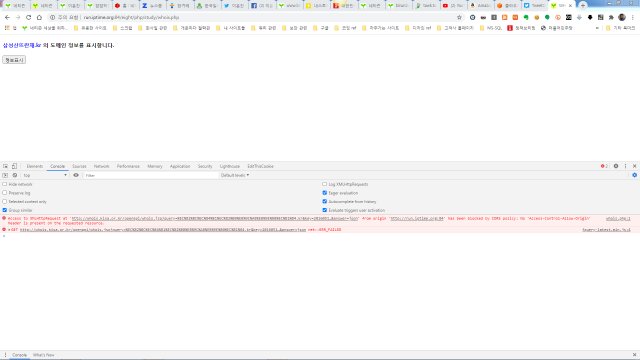This screenshot has height=360, width=640.
Task: Click the browser address bar URL
Action: 131,18
